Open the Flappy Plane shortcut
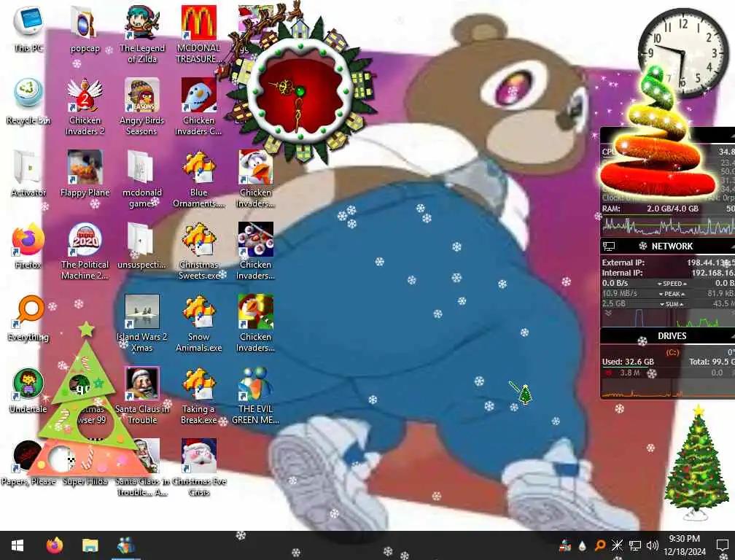The image size is (735, 560). tap(85, 174)
